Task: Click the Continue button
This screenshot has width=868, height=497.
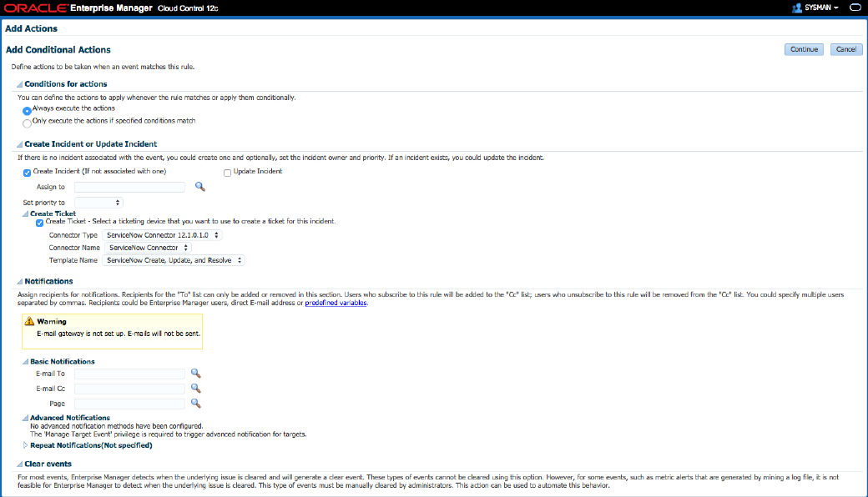Action: (804, 49)
